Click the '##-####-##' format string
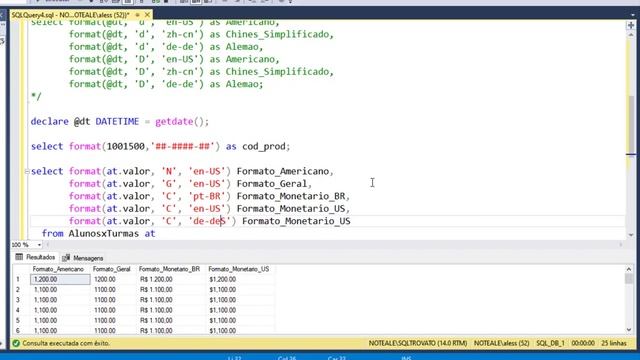640x360 pixels. [x=182, y=147]
